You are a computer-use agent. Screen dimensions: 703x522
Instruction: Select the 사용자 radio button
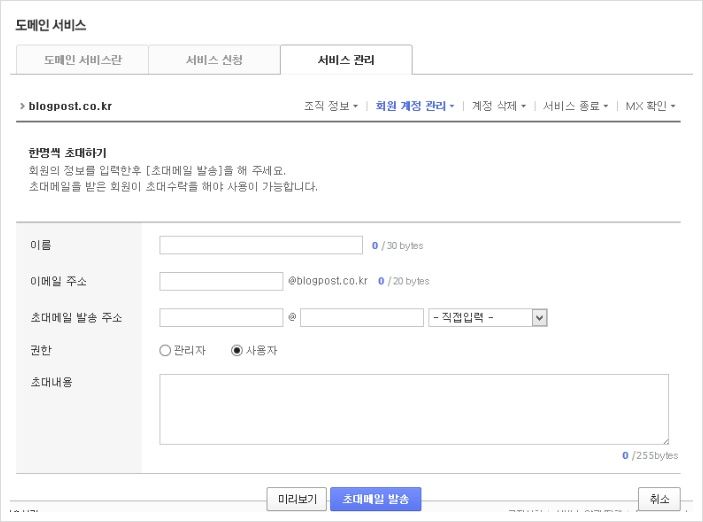coord(237,350)
